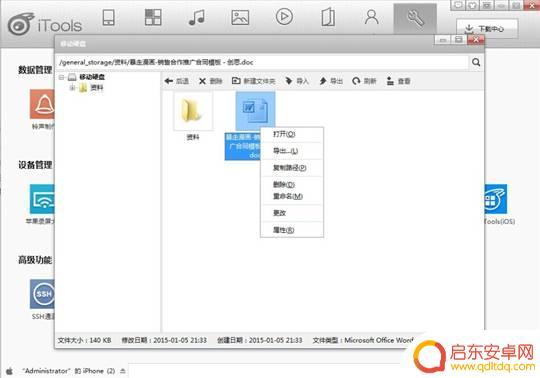Click the menu icon in iTools titlebar
The width and height of the screenshot is (540, 378).
(487, 5)
